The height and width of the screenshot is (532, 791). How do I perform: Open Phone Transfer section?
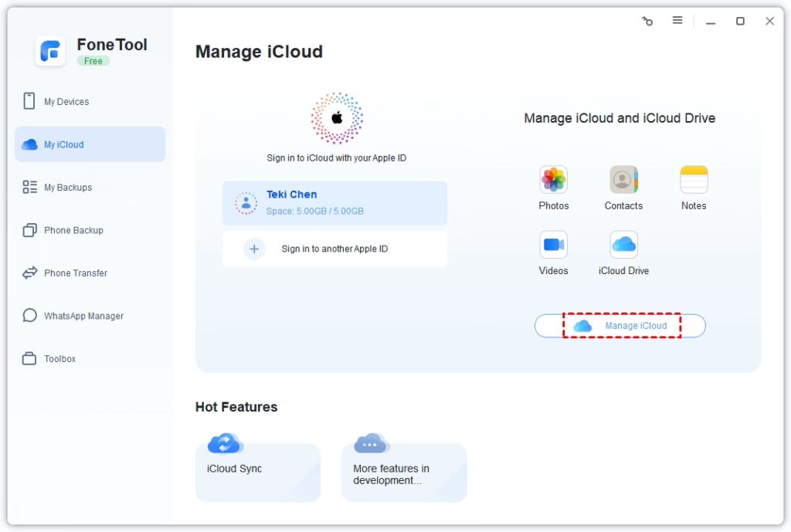pos(75,273)
